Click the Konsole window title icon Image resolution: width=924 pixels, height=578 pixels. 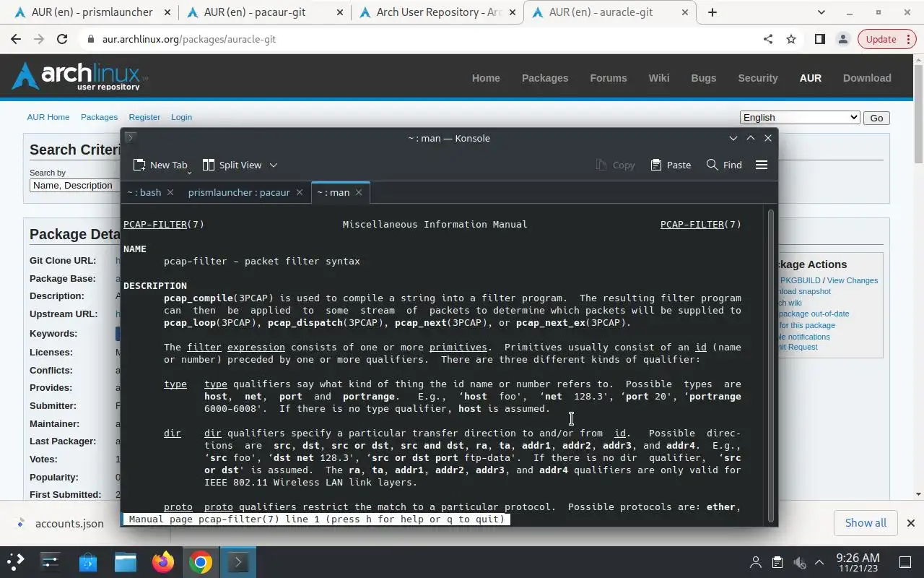[131, 137]
